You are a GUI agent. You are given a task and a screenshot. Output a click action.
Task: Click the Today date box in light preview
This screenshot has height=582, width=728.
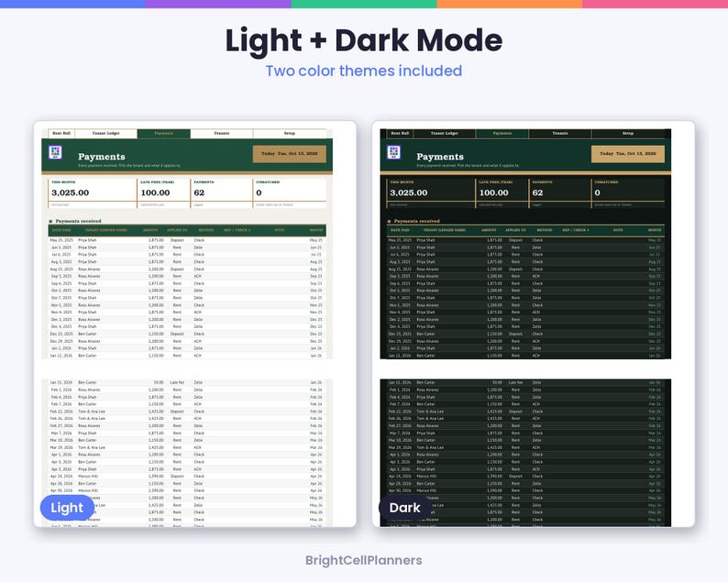[x=289, y=154]
